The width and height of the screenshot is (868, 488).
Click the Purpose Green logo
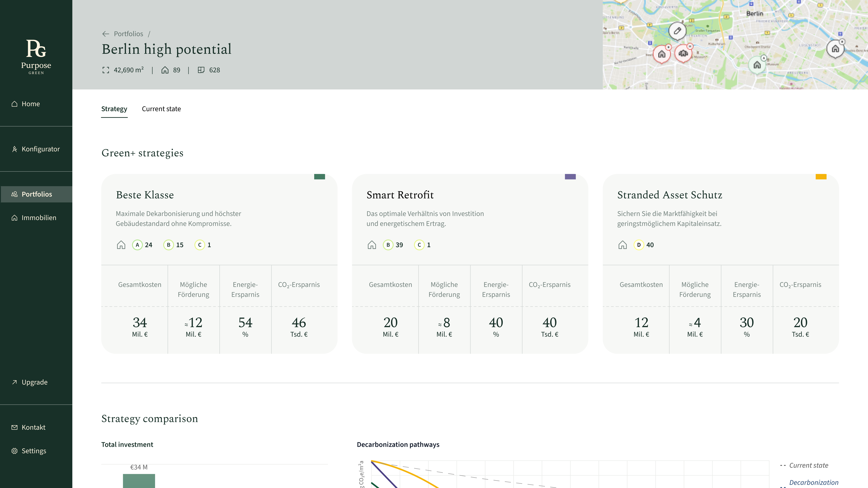pos(36,57)
